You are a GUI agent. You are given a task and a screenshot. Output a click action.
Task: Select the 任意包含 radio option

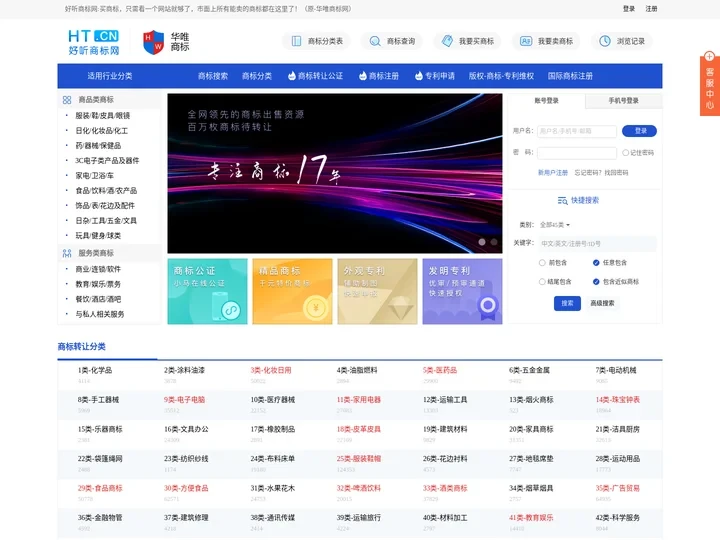click(596, 263)
